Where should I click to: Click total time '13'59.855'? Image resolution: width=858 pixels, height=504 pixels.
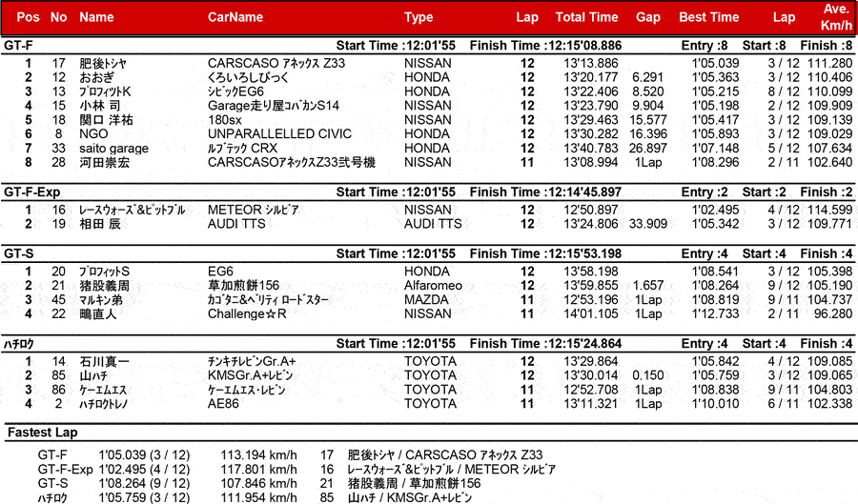coord(591,285)
